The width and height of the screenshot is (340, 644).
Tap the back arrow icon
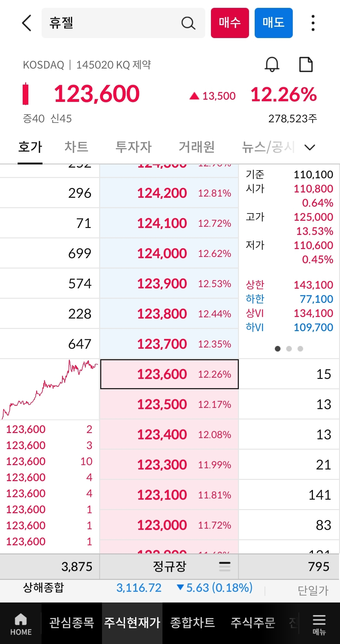click(27, 23)
